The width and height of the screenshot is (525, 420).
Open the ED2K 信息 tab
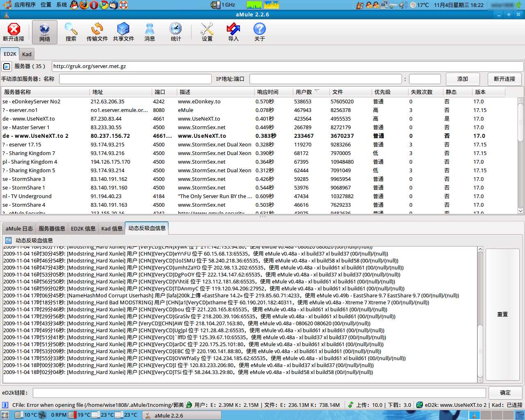(x=83, y=228)
